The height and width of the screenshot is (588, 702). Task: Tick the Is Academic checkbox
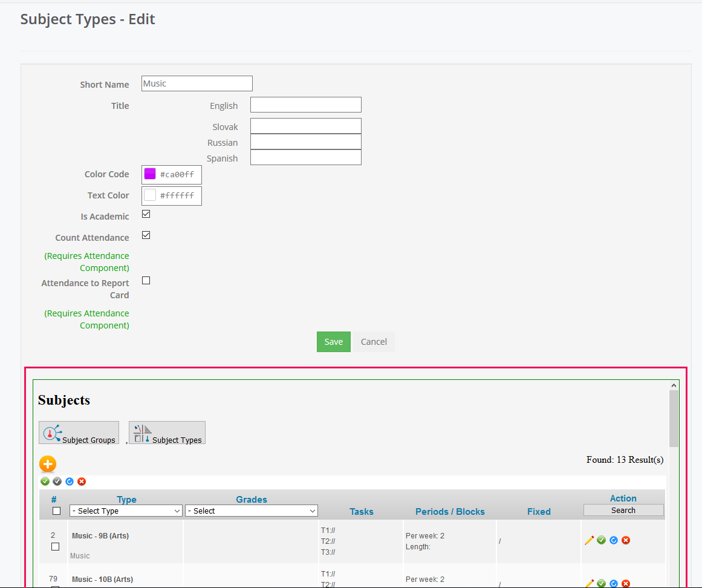[x=146, y=214]
